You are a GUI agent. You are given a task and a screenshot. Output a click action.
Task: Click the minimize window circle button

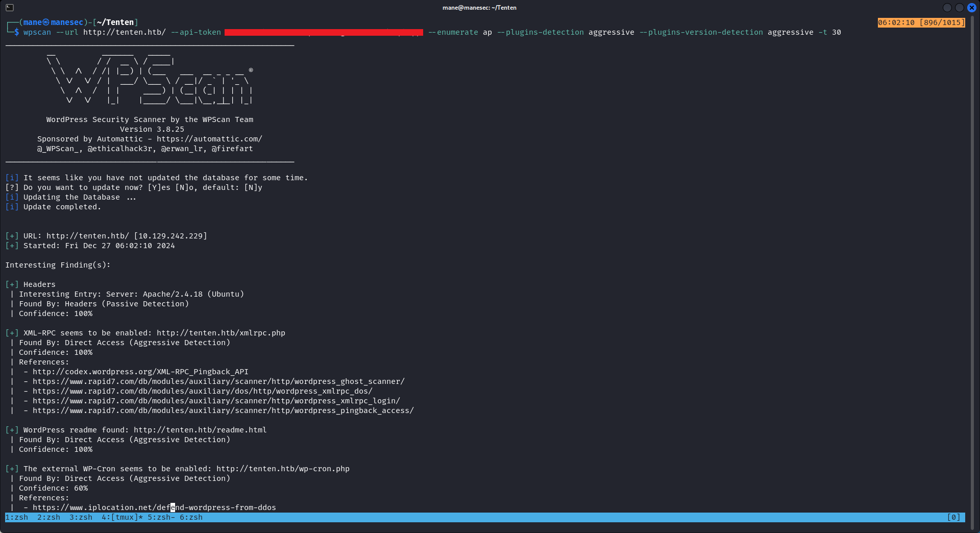947,8
